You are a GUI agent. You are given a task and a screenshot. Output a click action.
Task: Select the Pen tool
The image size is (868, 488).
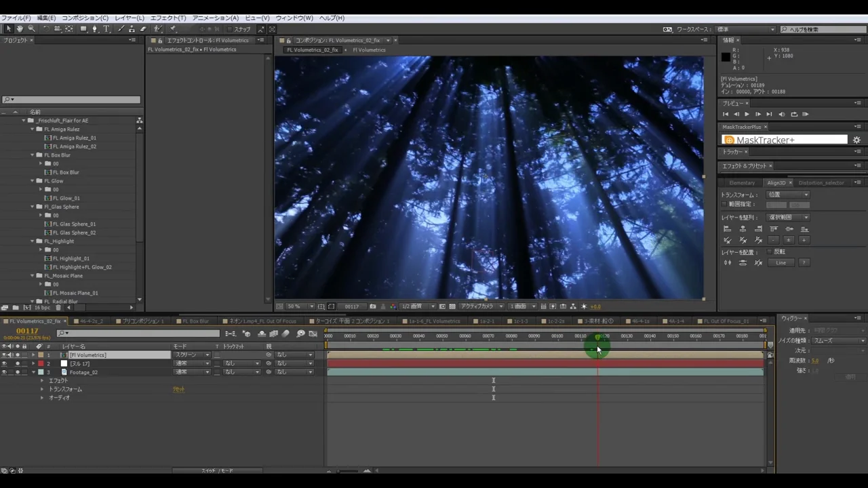point(95,29)
